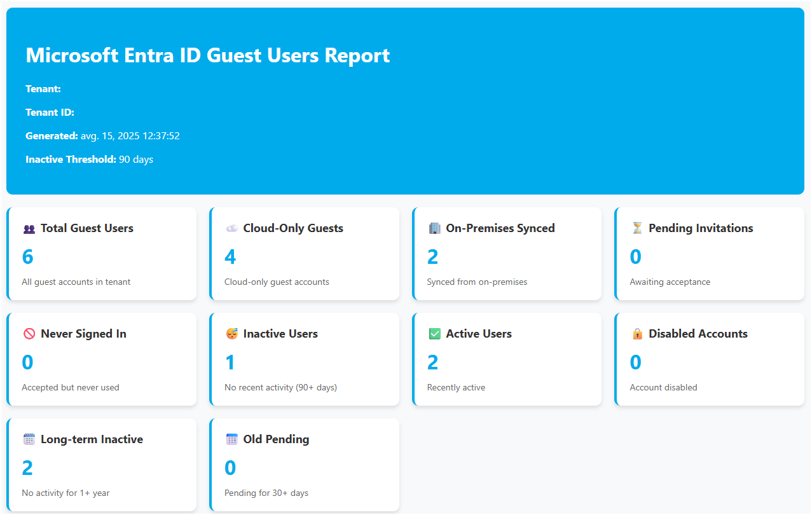Viewport: 812px width, 515px height.
Task: Select the Active Users card title
Action: 479,334
